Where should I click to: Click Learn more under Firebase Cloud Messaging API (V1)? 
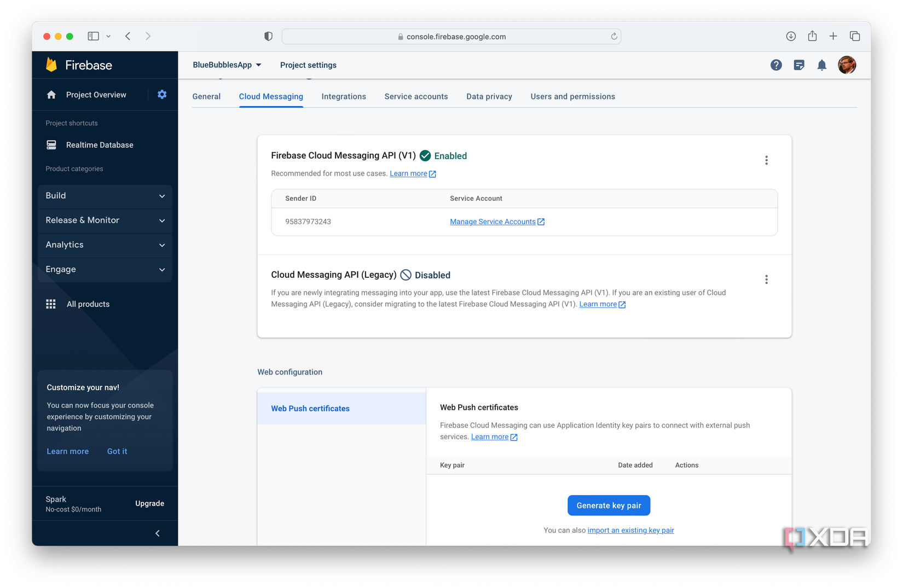point(413,173)
